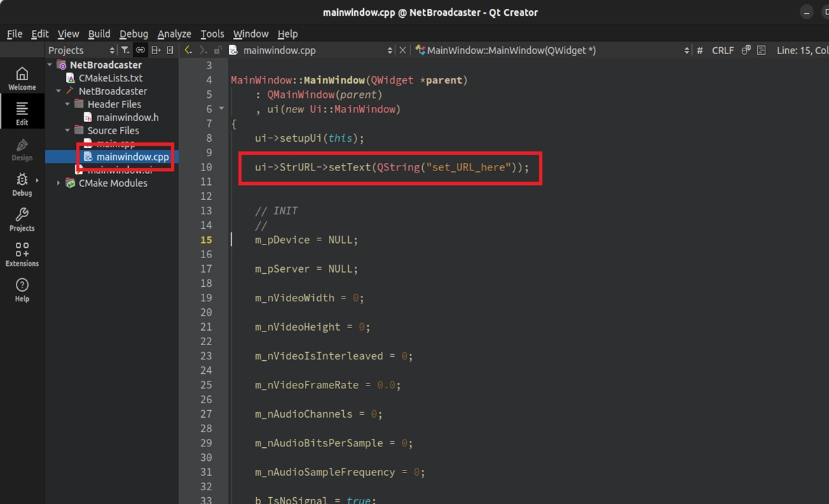Click line number 15 in gutter
Screen dimensions: 829x504
(x=206, y=240)
